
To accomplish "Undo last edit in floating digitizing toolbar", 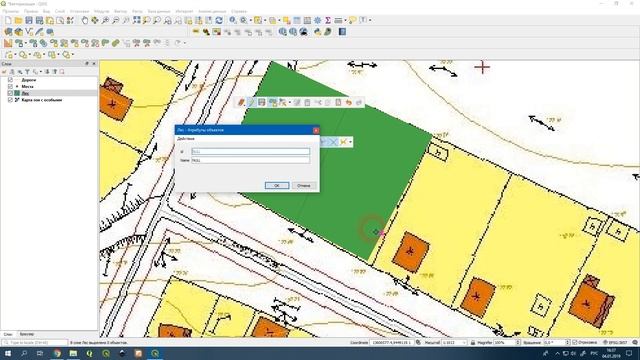I will click(x=348, y=102).
